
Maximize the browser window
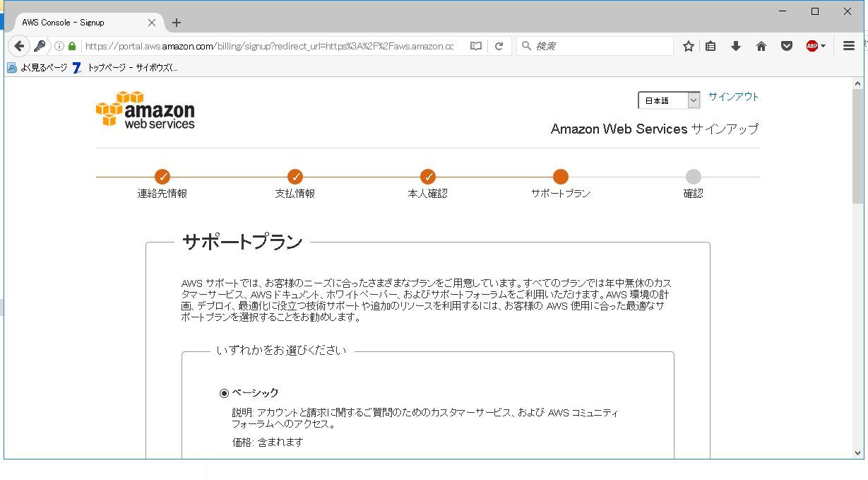point(815,11)
